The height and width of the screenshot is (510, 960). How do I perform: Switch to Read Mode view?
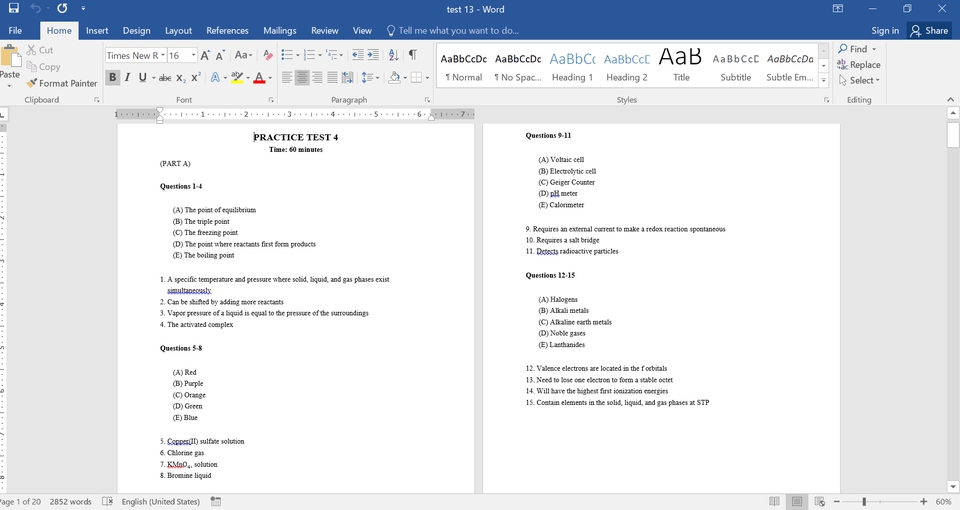pyautogui.click(x=774, y=501)
